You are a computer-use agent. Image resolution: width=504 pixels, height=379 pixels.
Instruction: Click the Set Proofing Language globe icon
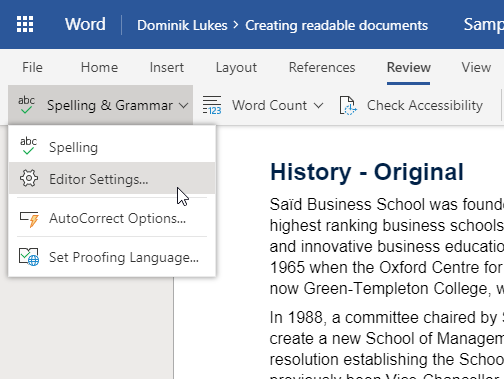[x=29, y=257]
